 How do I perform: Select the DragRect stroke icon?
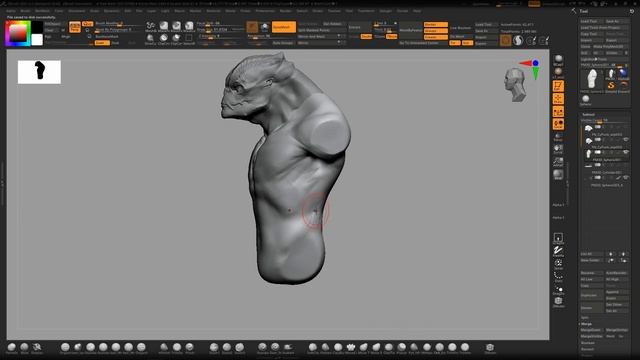(558, 238)
